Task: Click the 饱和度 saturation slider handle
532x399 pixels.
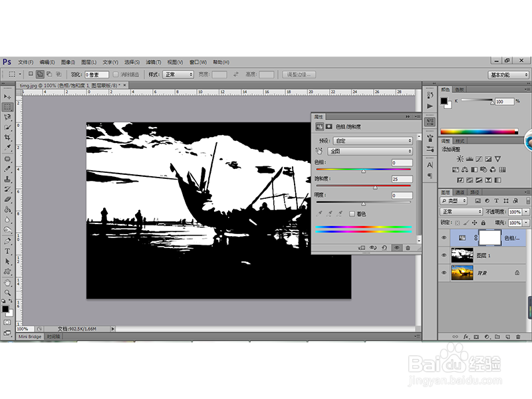Action: coord(375,188)
